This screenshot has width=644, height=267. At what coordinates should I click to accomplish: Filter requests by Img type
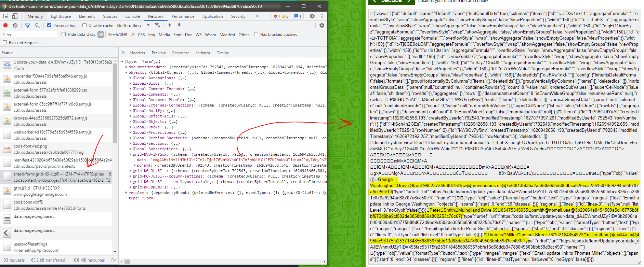click(152, 34)
